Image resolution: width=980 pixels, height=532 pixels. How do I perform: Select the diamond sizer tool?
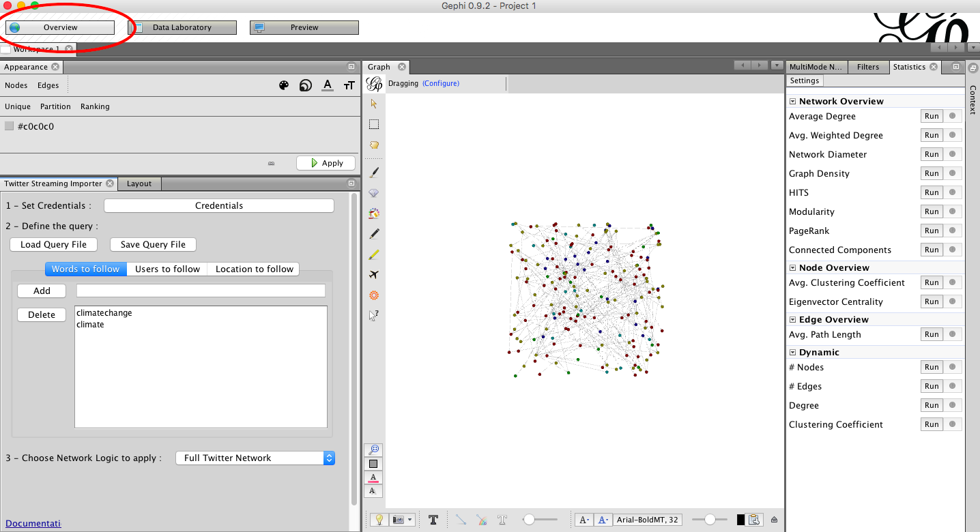[374, 193]
